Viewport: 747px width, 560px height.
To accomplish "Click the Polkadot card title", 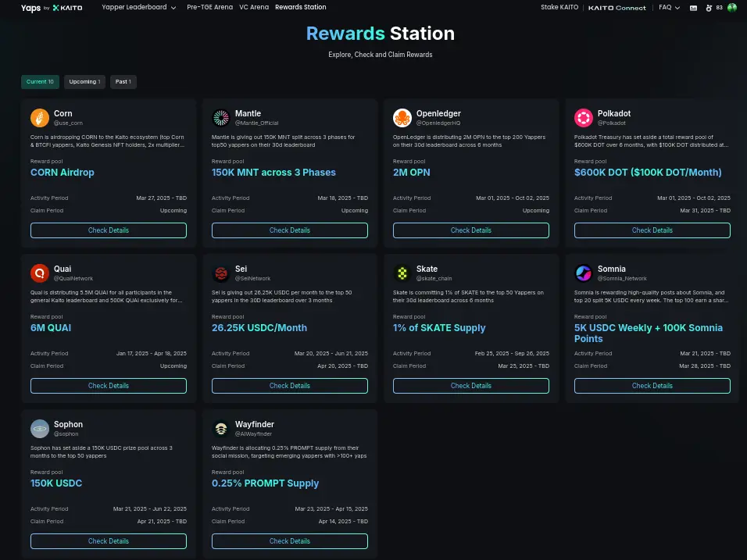I will point(614,113).
